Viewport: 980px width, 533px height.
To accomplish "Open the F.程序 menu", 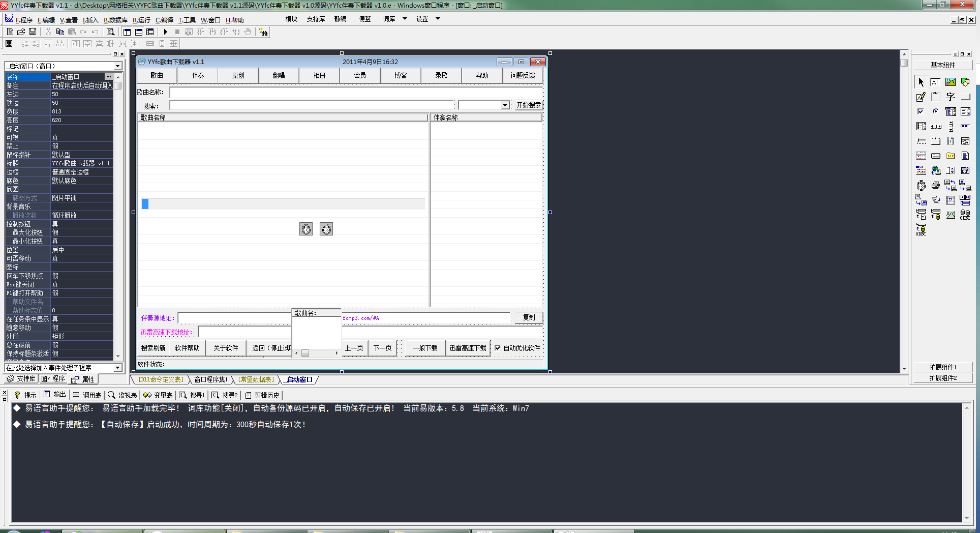I will 24,20.
